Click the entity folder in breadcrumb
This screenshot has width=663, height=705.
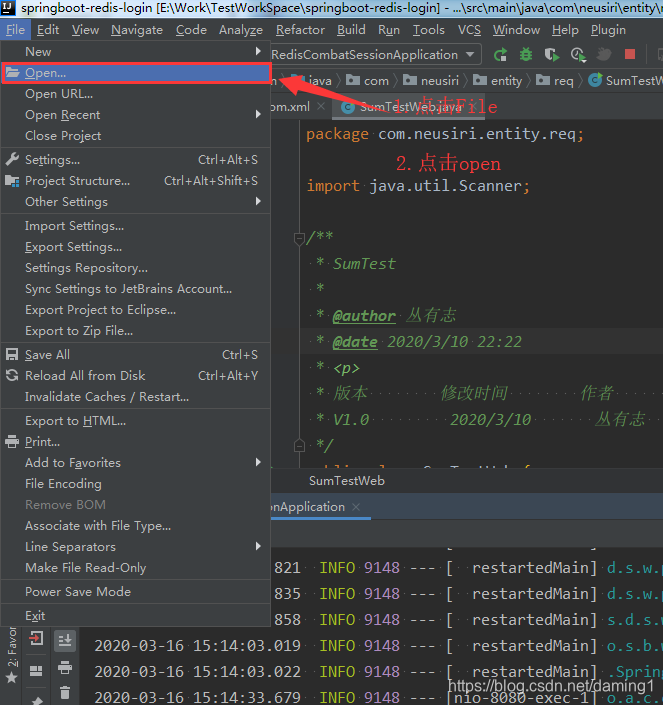click(x=498, y=81)
